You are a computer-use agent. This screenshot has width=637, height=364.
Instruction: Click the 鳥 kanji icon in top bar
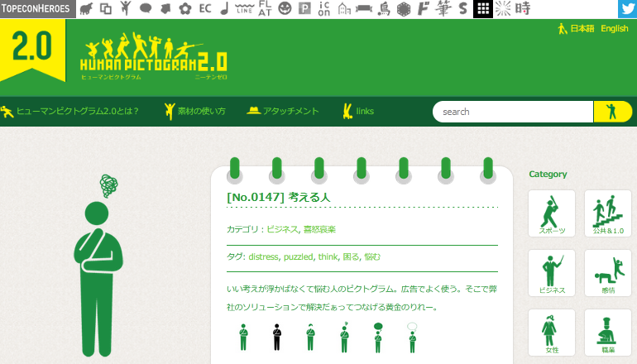[x=384, y=8]
